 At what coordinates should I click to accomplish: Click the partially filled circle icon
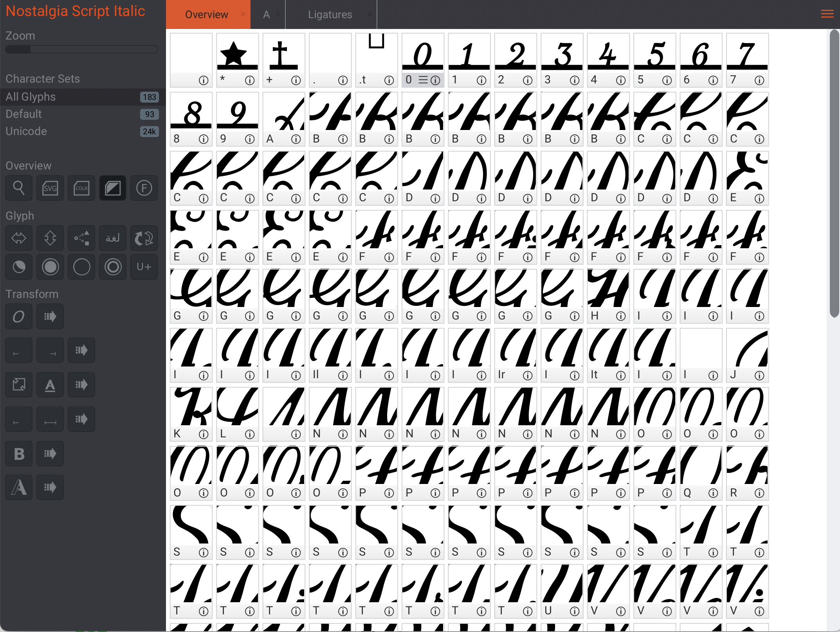tap(19, 267)
